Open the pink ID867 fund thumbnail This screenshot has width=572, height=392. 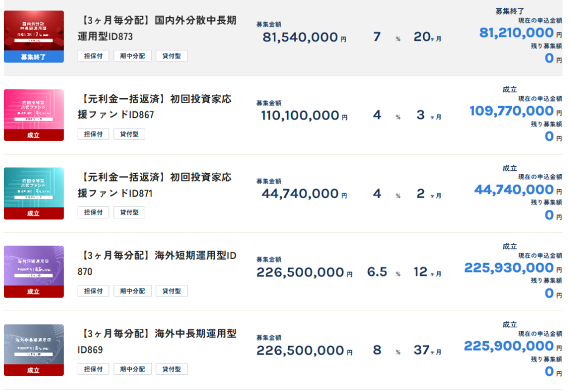tap(34, 114)
